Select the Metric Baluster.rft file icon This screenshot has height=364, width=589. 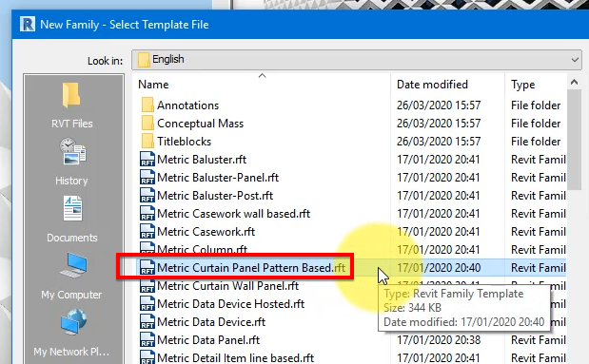pos(147,160)
